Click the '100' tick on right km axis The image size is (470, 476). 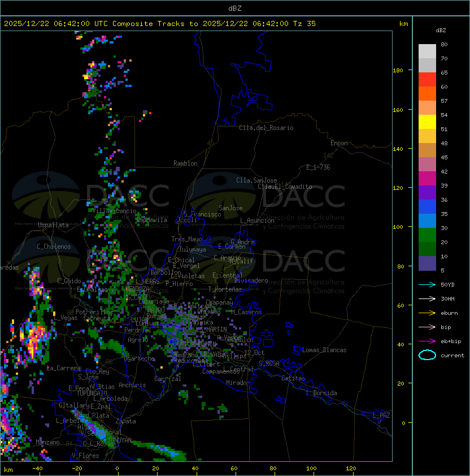coord(398,227)
